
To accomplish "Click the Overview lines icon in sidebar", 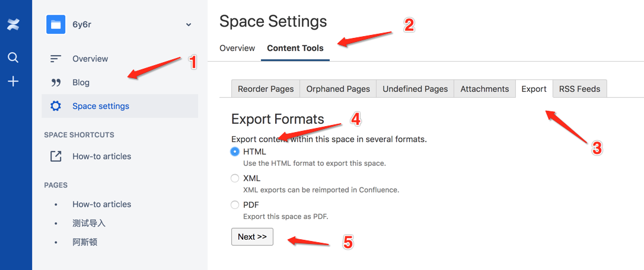I will tap(56, 59).
